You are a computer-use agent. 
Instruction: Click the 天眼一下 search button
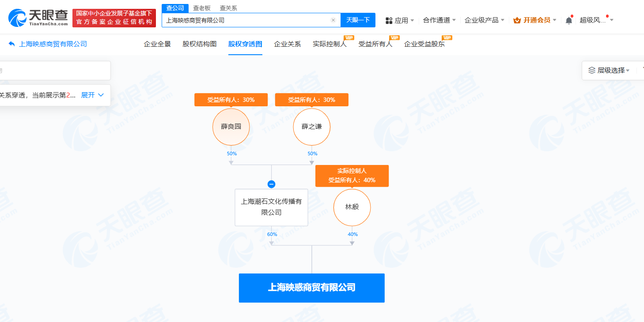point(358,20)
